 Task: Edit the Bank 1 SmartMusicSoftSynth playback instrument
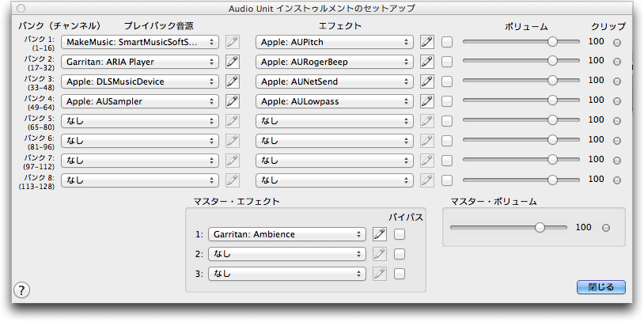(233, 42)
